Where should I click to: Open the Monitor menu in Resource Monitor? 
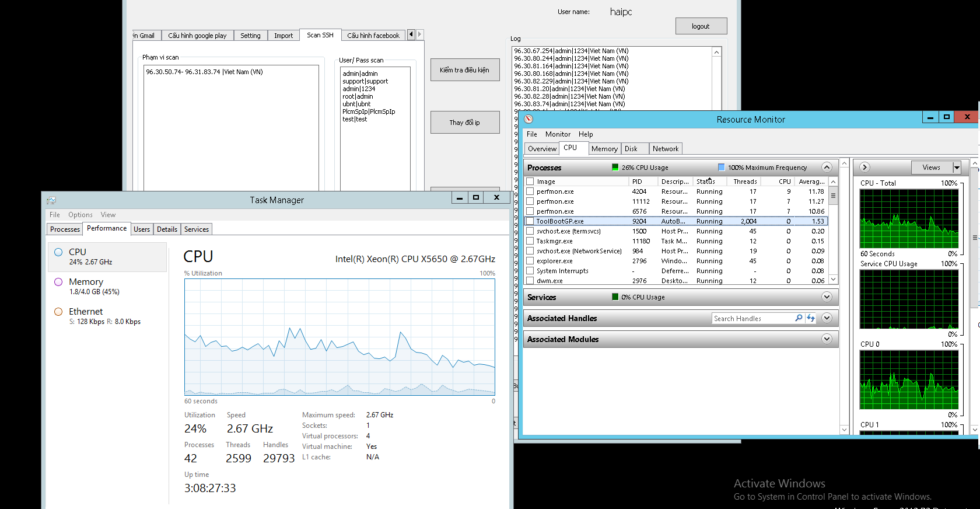[558, 134]
